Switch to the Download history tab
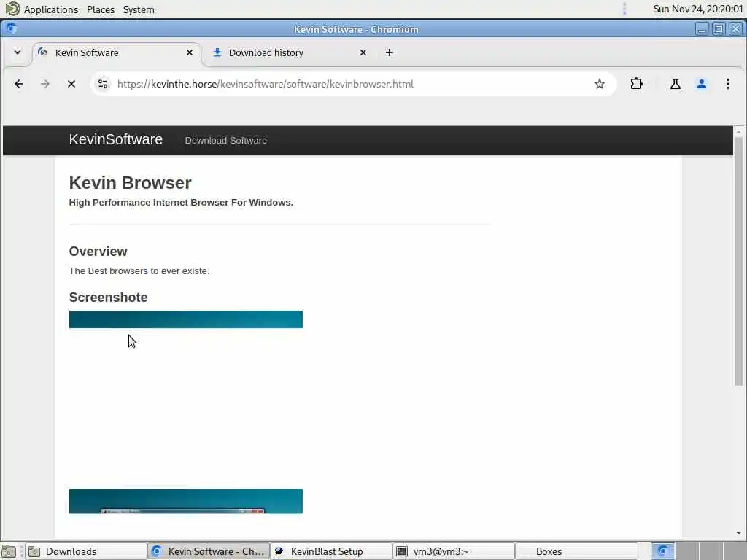747x560 pixels. (290, 52)
